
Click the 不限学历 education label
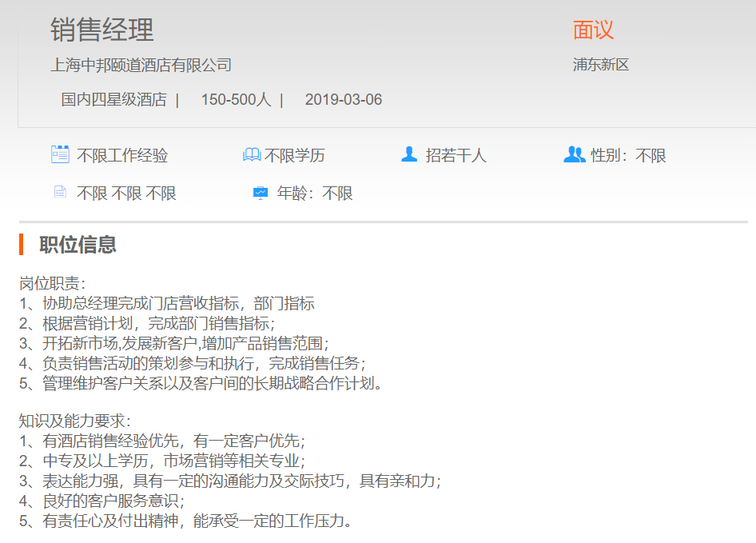(x=295, y=156)
